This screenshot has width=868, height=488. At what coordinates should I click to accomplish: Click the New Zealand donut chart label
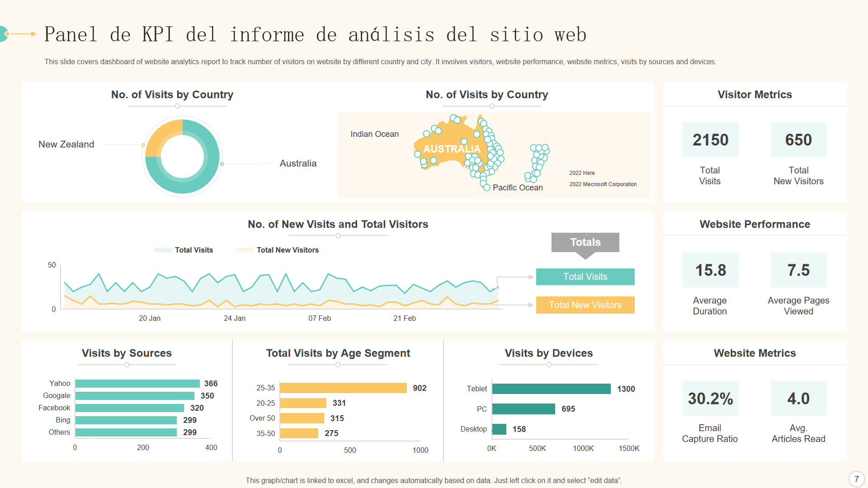[66, 144]
